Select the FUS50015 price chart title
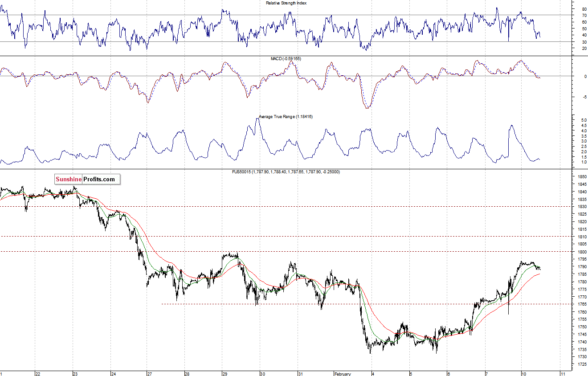Screen dimensions: 588x376 pos(285,172)
